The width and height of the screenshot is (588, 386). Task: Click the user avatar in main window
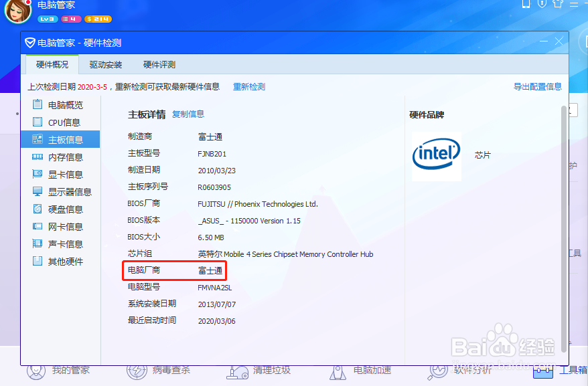[x=18, y=11]
